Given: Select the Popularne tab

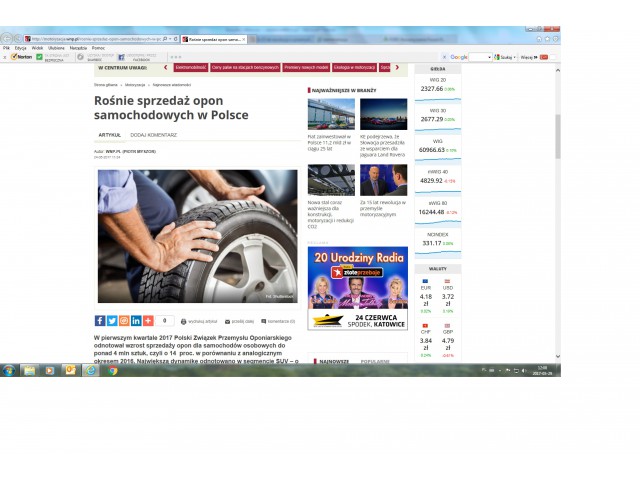Looking at the screenshot, I should [374, 361].
